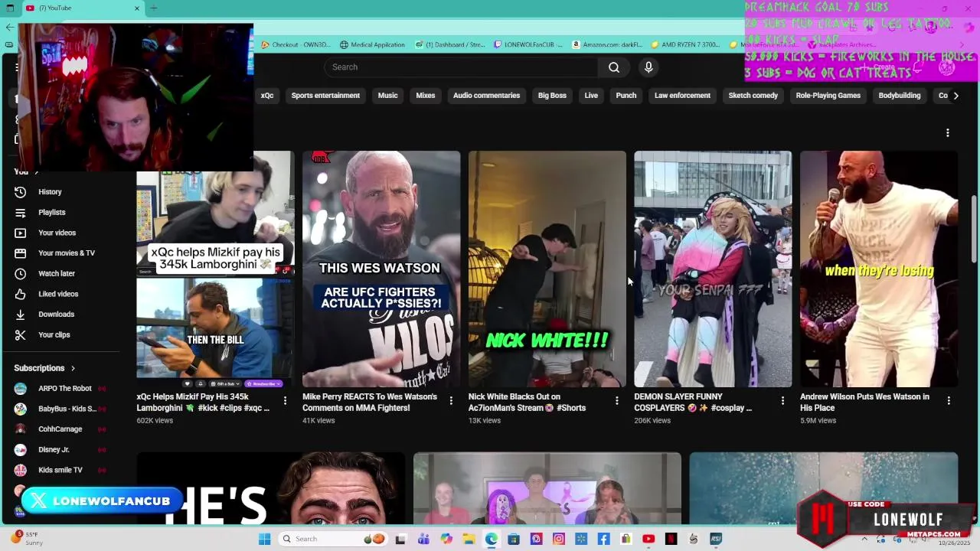The height and width of the screenshot is (551, 980).
Task: Click the page vertical scrollbar thumb
Action: [974, 230]
